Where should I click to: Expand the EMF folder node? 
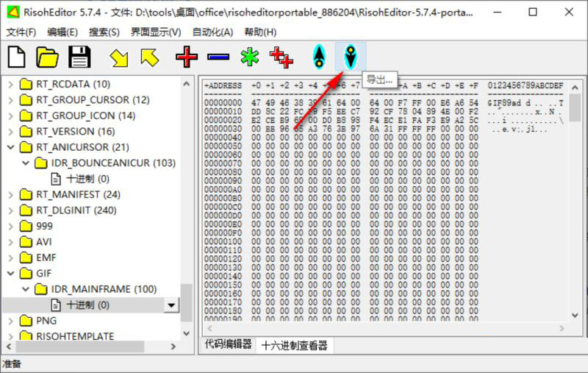coord(11,257)
